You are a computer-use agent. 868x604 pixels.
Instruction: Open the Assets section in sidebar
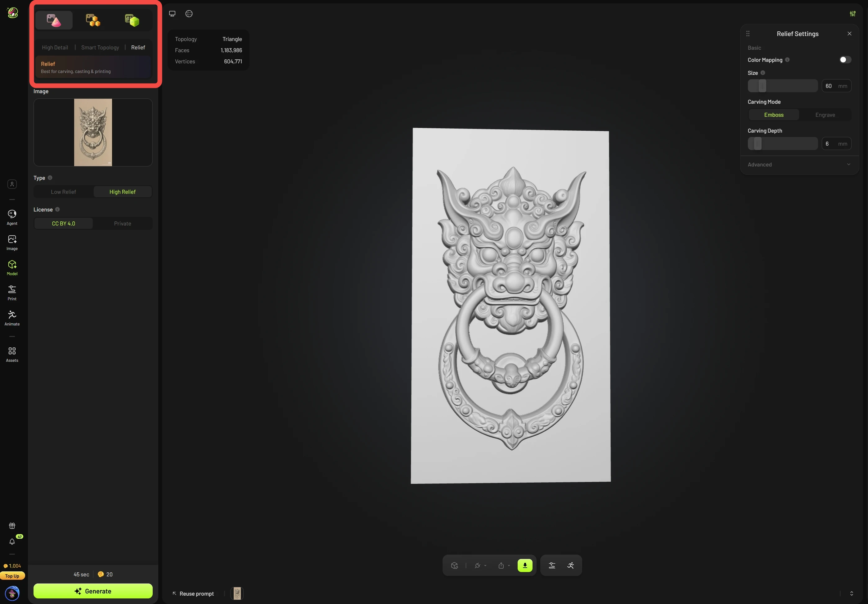(12, 354)
